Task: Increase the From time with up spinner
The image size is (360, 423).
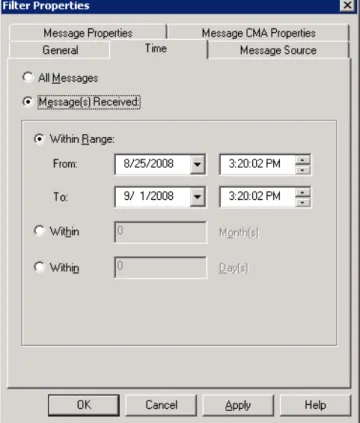Action: point(303,160)
